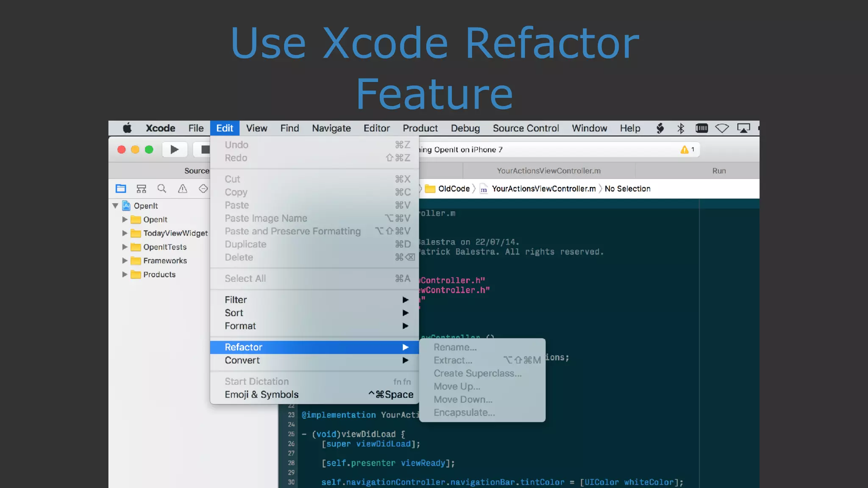Click the Frameworks folder icon
Image resolution: width=868 pixels, height=488 pixels.
coord(136,261)
